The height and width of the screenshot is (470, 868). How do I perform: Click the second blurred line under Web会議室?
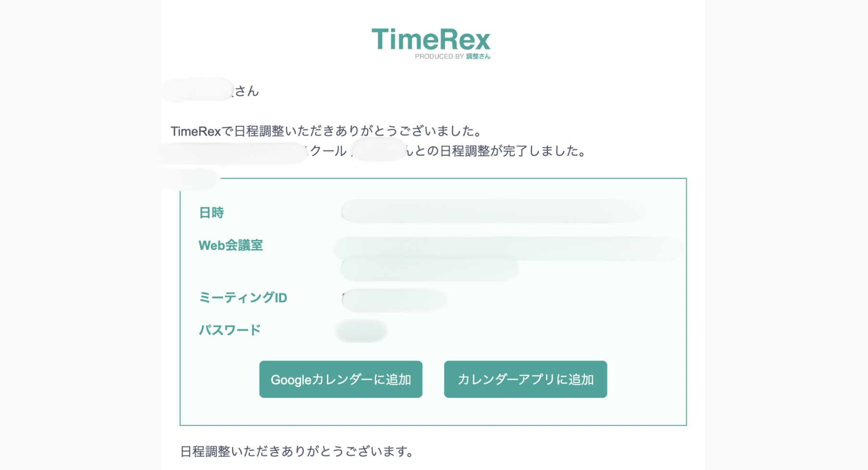click(x=429, y=270)
